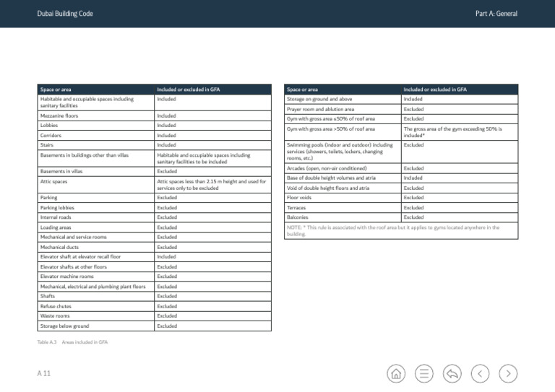Go to previous page chevron

(x=480, y=374)
